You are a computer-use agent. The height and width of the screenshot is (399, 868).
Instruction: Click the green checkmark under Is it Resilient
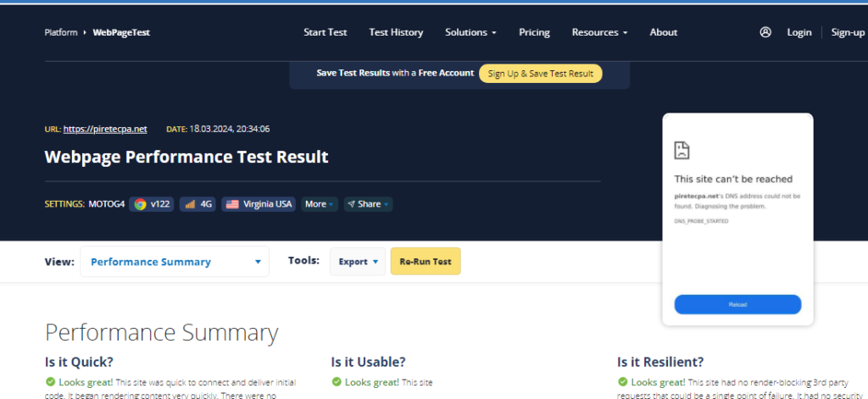click(623, 382)
